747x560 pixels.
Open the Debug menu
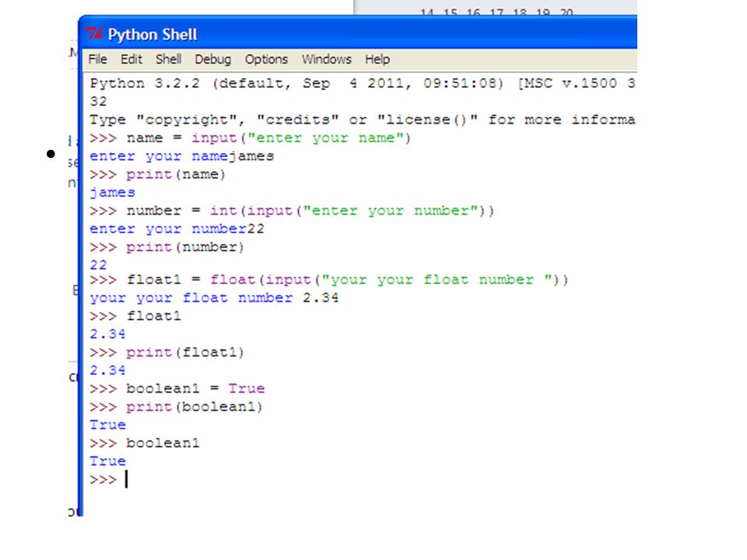[x=213, y=60]
